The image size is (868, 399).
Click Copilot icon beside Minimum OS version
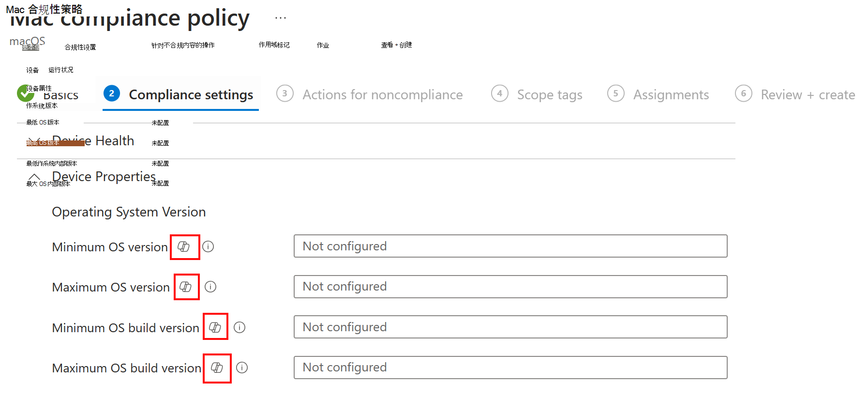184,246
